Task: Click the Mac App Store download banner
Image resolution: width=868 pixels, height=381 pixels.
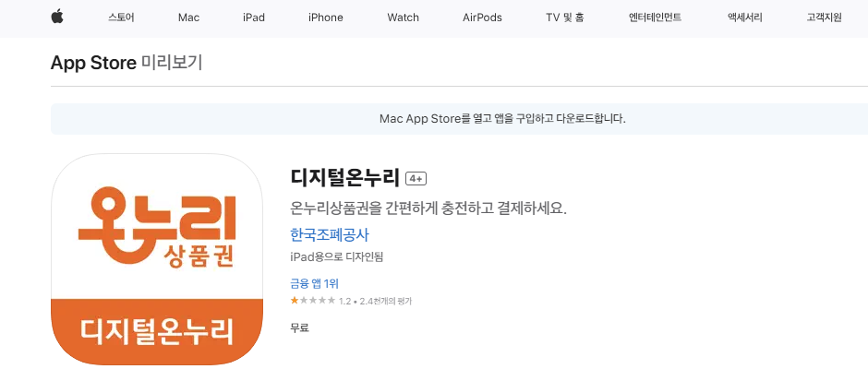Action: click(459, 119)
